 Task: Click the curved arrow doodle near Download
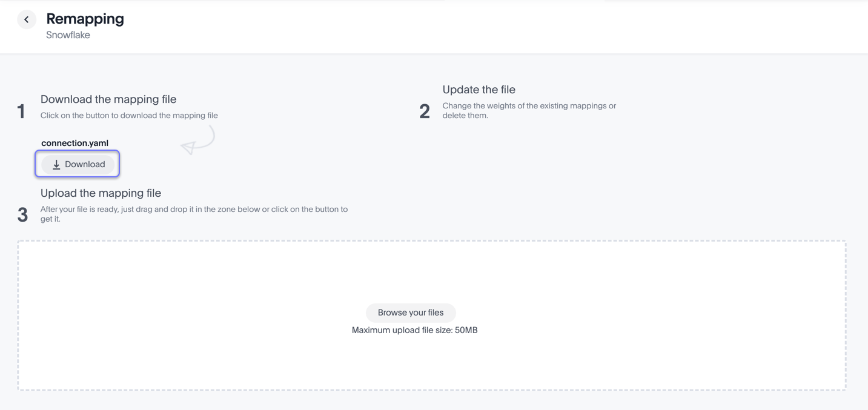197,141
